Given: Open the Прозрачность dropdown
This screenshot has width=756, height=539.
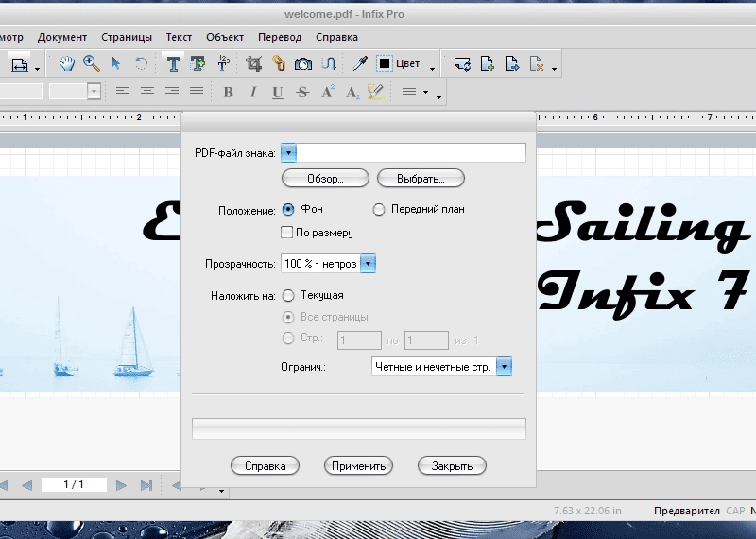Looking at the screenshot, I should 368,264.
